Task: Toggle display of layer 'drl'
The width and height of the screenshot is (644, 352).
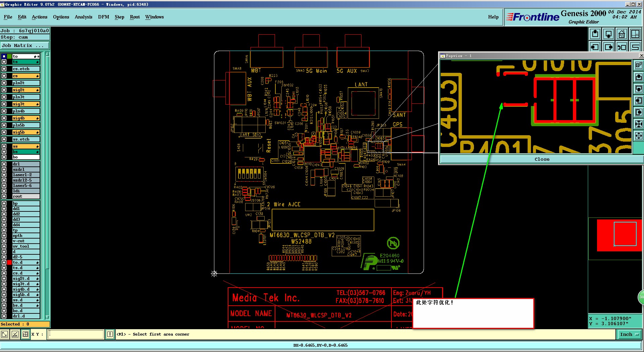Action: (4, 164)
